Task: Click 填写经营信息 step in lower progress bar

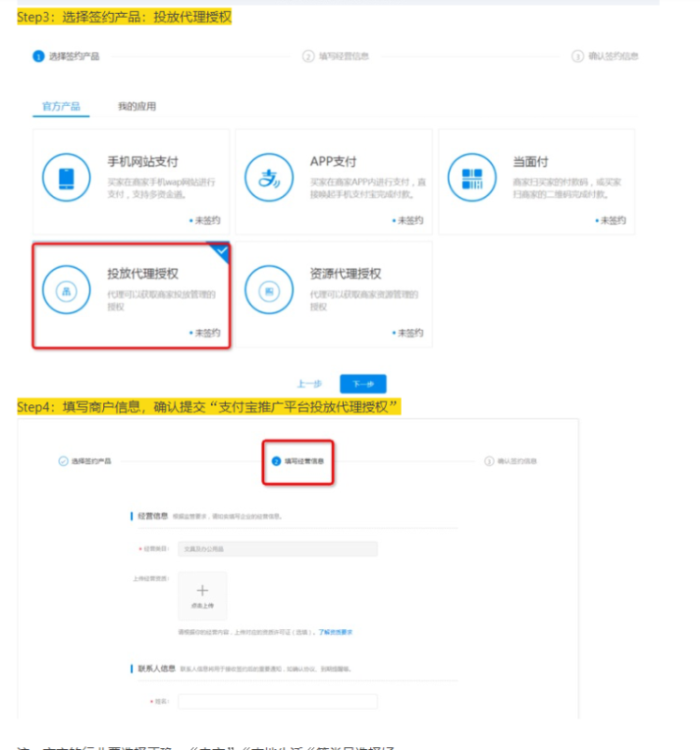Action: click(298, 461)
